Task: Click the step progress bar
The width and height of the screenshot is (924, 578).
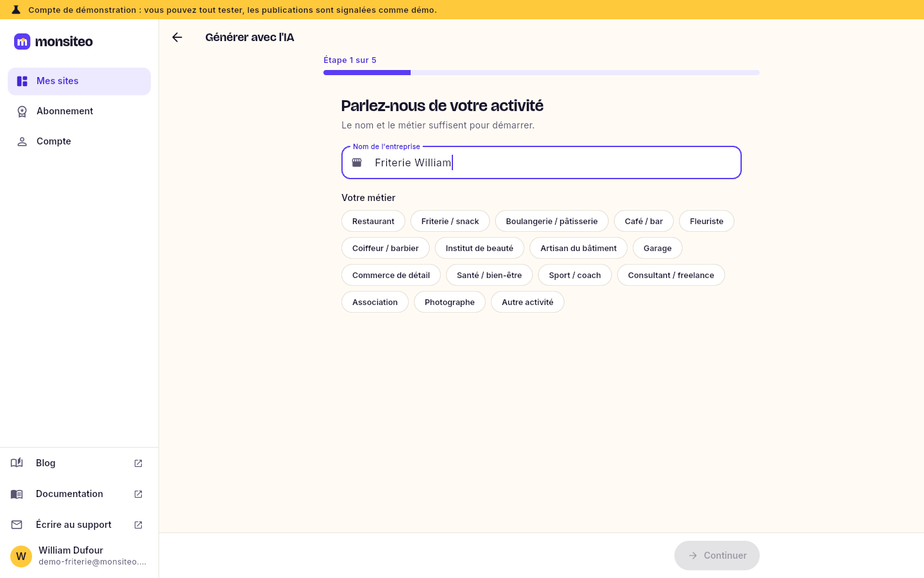Action: (x=542, y=73)
